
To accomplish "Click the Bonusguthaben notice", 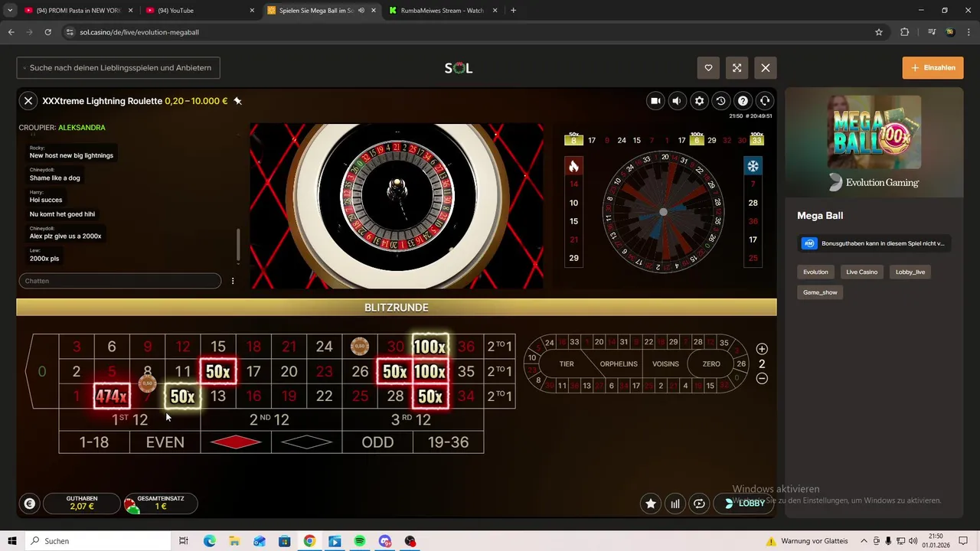I will pyautogui.click(x=874, y=243).
